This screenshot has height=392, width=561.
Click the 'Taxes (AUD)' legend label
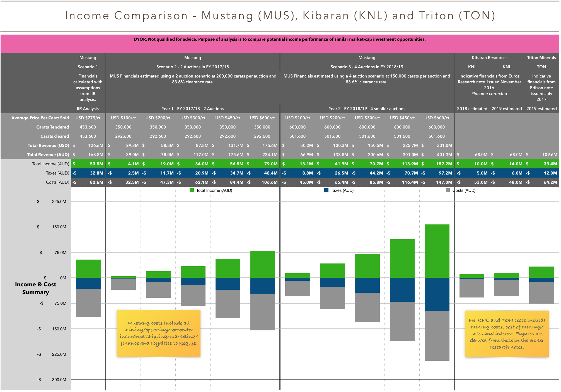click(342, 190)
